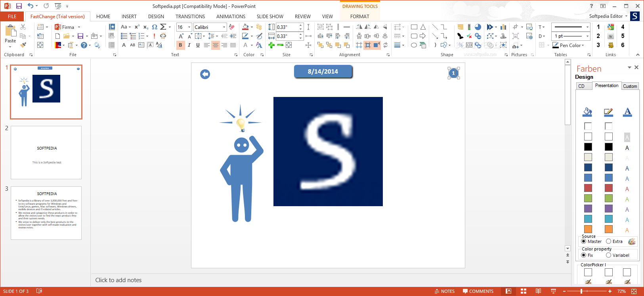Adjust the zoom slider in status bar

581,291
